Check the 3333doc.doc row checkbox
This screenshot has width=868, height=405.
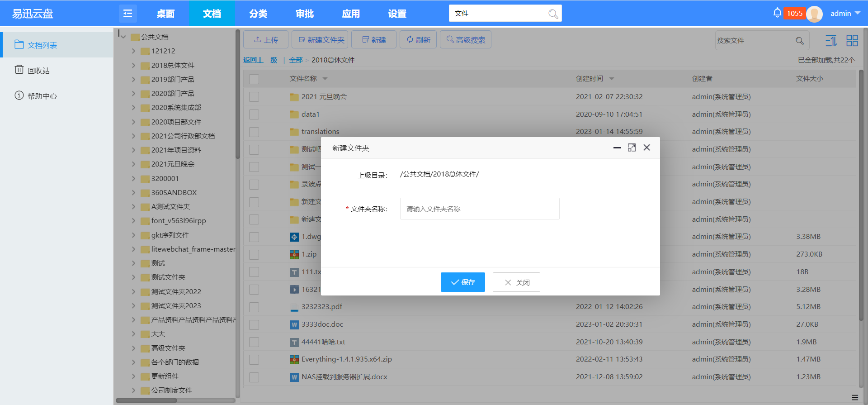coord(254,325)
